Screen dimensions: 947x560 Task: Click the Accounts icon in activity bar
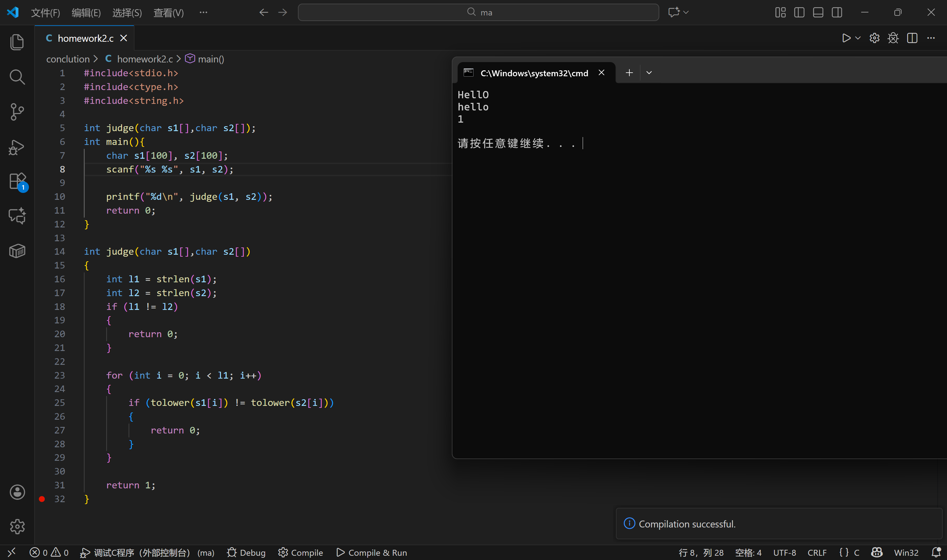[17, 492]
